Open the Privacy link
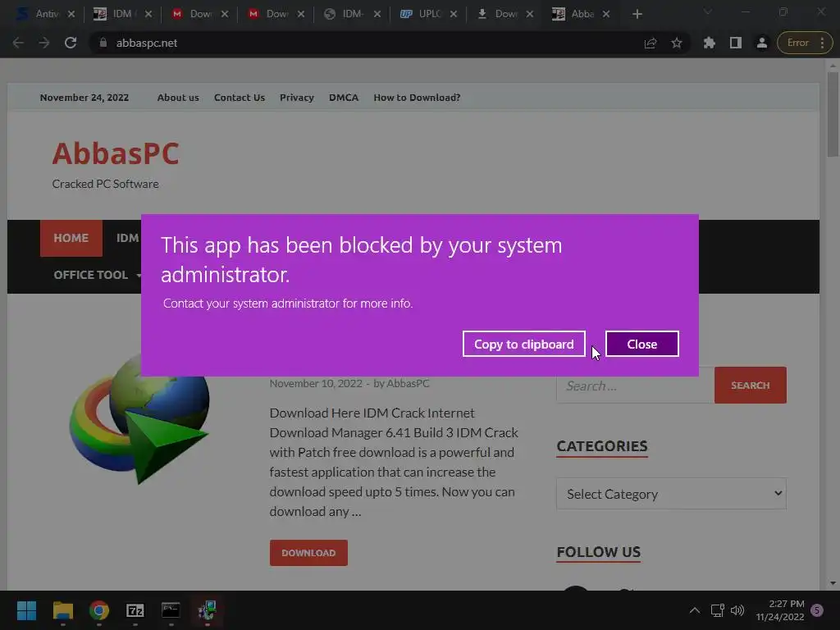This screenshot has width=840, height=630. pyautogui.click(x=297, y=98)
